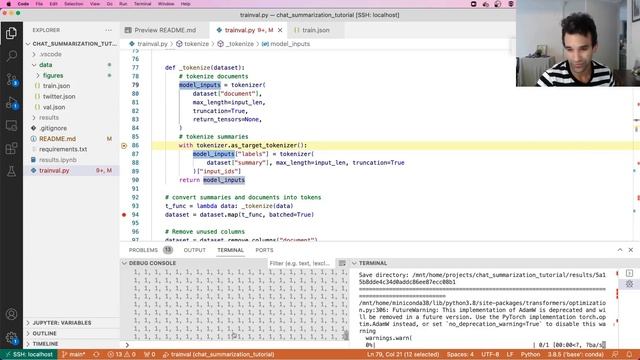Open Source Control view in activity bar
Image resolution: width=640 pixels, height=360 pixels.
click(x=11, y=79)
